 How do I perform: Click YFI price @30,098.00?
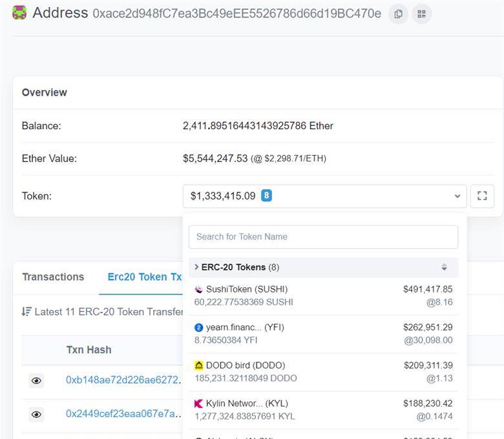428,340
